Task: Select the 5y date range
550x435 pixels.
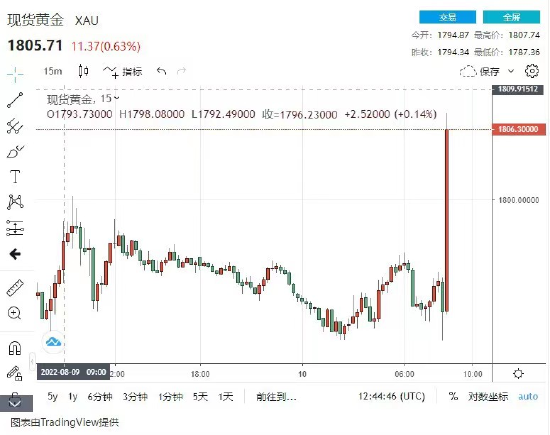Action: tap(53, 397)
